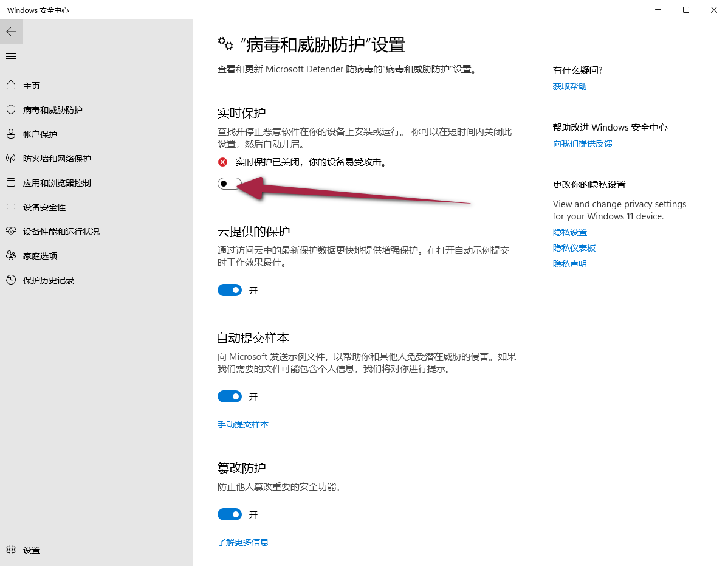
Task: Click the 手动提交样本 link
Action: tap(243, 424)
